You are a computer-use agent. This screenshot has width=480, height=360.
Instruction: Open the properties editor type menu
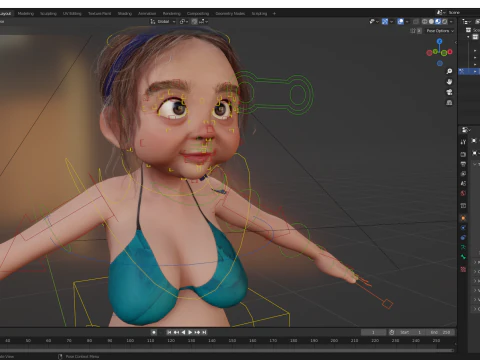466,130
